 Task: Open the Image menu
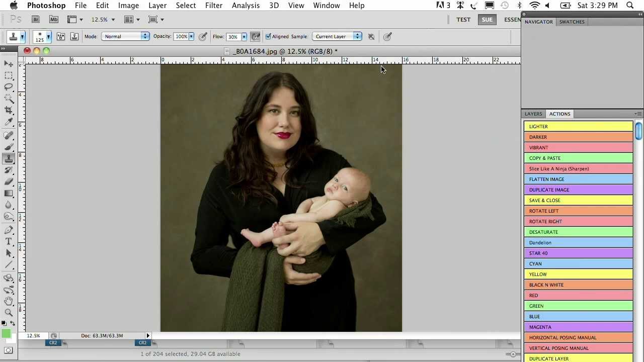click(x=128, y=6)
